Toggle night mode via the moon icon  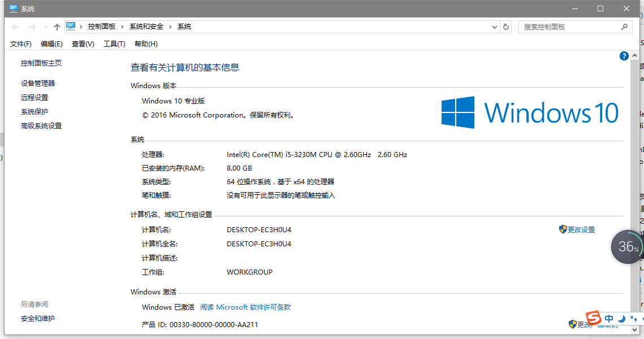(x=621, y=319)
